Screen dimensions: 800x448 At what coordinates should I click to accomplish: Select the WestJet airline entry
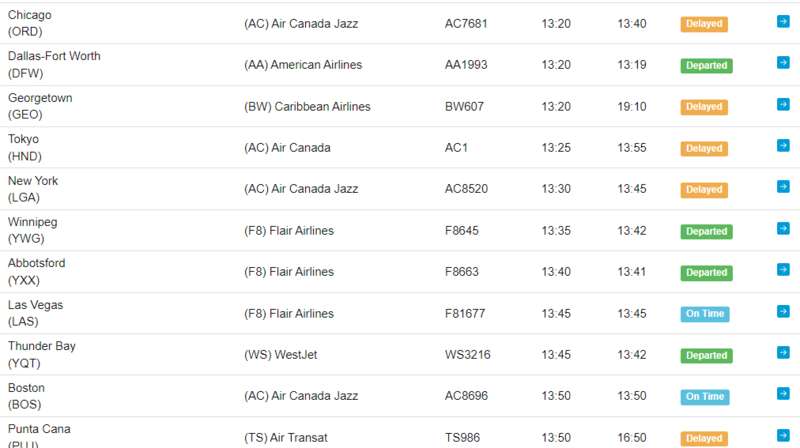pyautogui.click(x=281, y=355)
